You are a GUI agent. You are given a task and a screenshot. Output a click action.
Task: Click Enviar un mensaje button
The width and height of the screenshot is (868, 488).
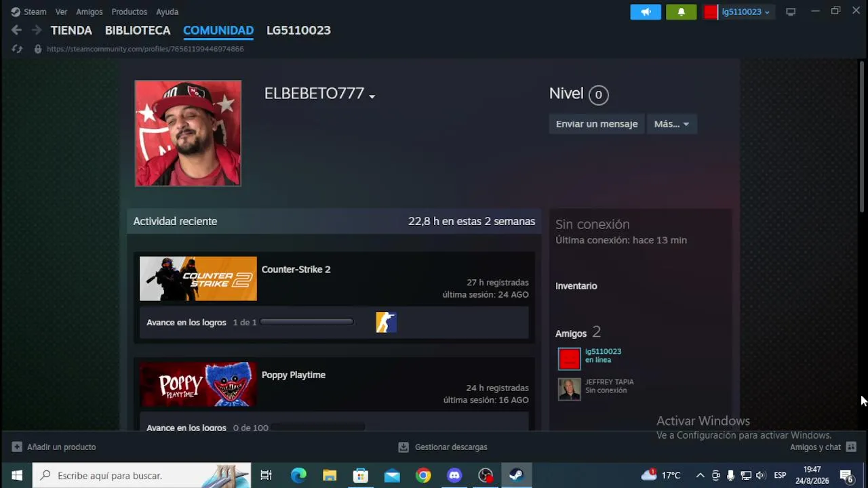(597, 124)
